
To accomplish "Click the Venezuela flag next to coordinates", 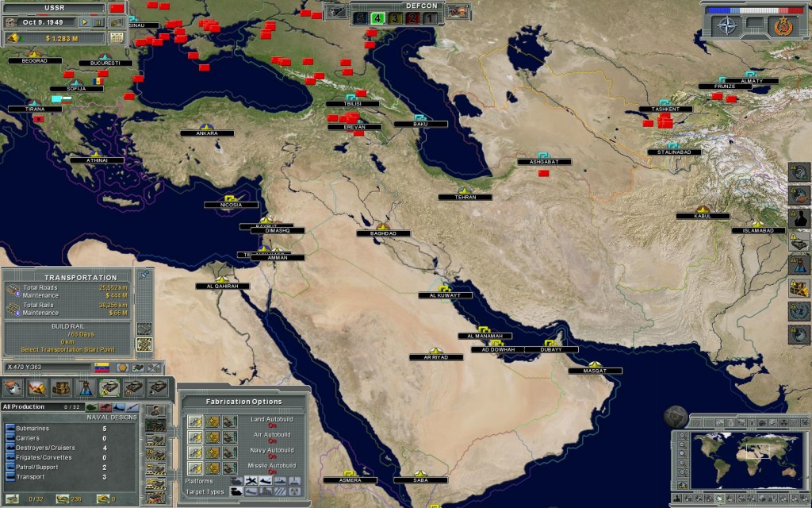I will tap(102, 368).
